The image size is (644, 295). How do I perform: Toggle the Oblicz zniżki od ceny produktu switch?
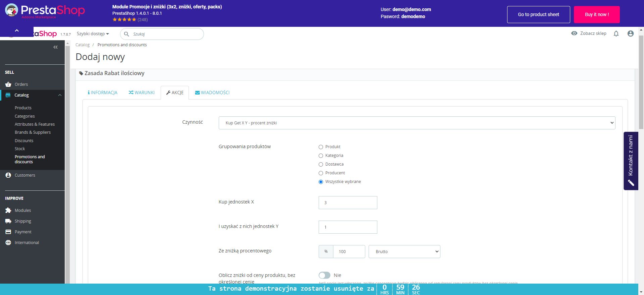tap(324, 275)
